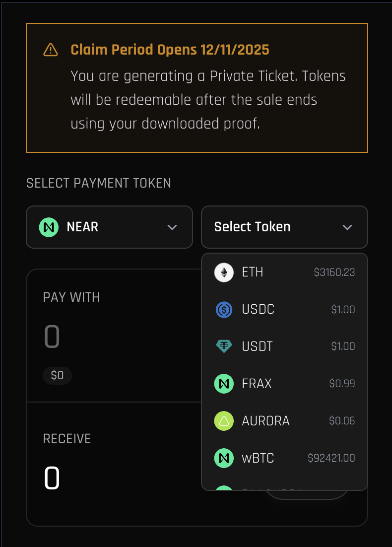Click the Tether USDT icon
The image size is (392, 547).
pos(224,346)
